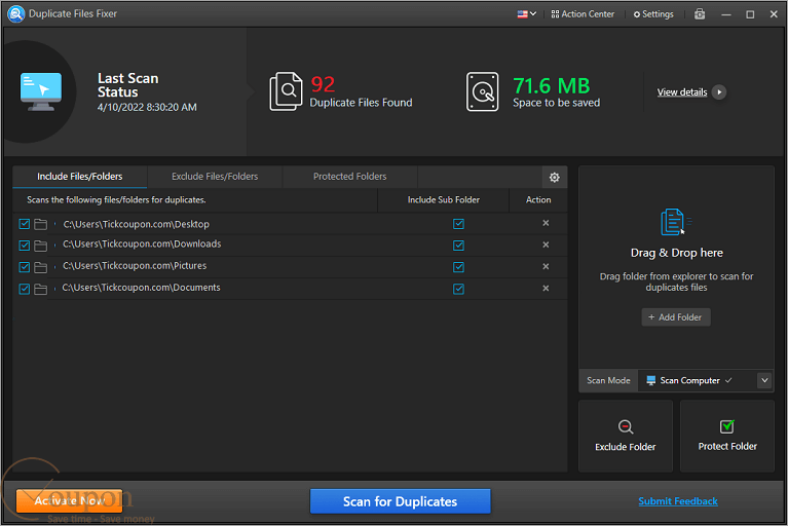
Task: Remove the Documents folder with X
Action: (546, 288)
